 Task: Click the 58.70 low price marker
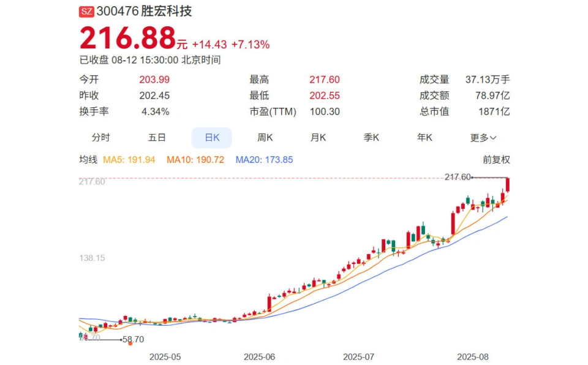[133, 339]
